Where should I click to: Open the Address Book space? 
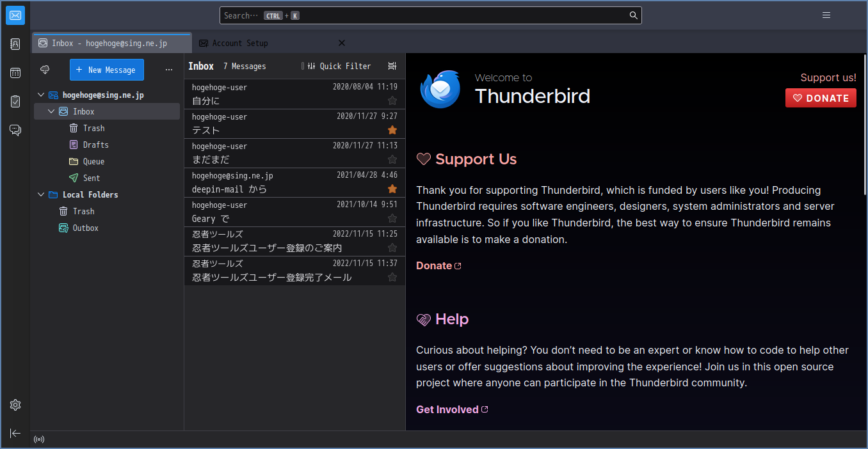(15, 44)
